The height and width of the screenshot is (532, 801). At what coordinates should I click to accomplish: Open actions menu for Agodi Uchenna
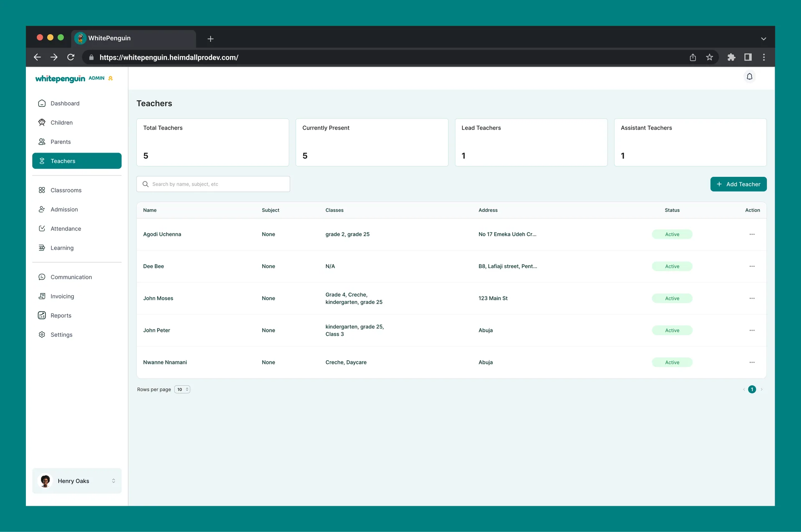click(752, 234)
